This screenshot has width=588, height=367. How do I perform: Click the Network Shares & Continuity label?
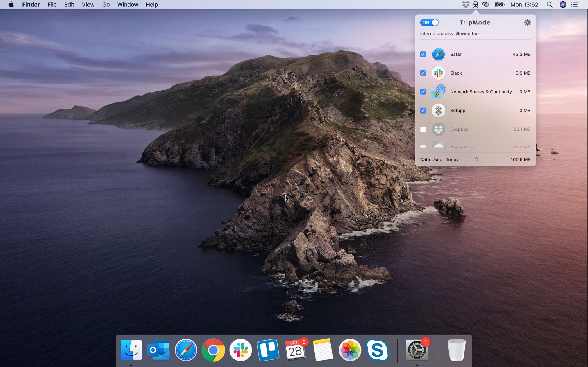[x=481, y=92]
